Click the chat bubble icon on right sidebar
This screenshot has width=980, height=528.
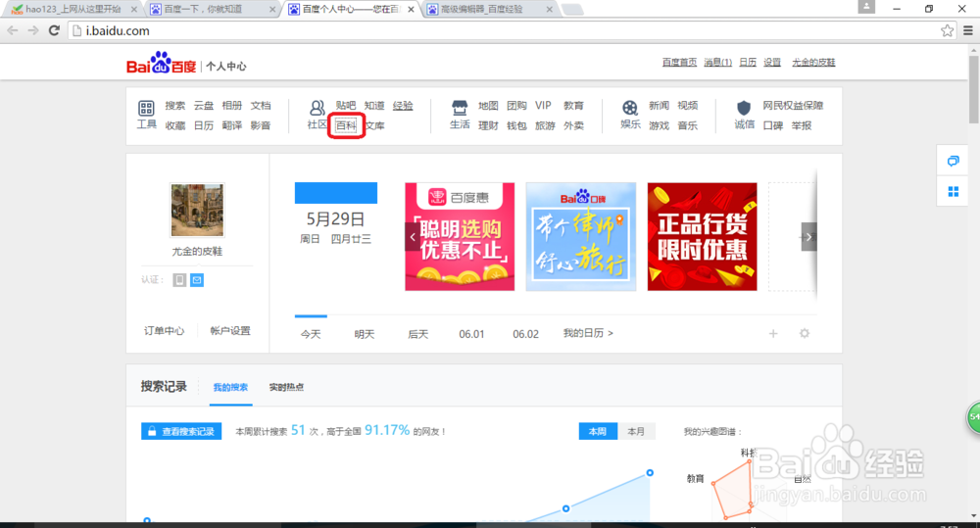(954, 162)
